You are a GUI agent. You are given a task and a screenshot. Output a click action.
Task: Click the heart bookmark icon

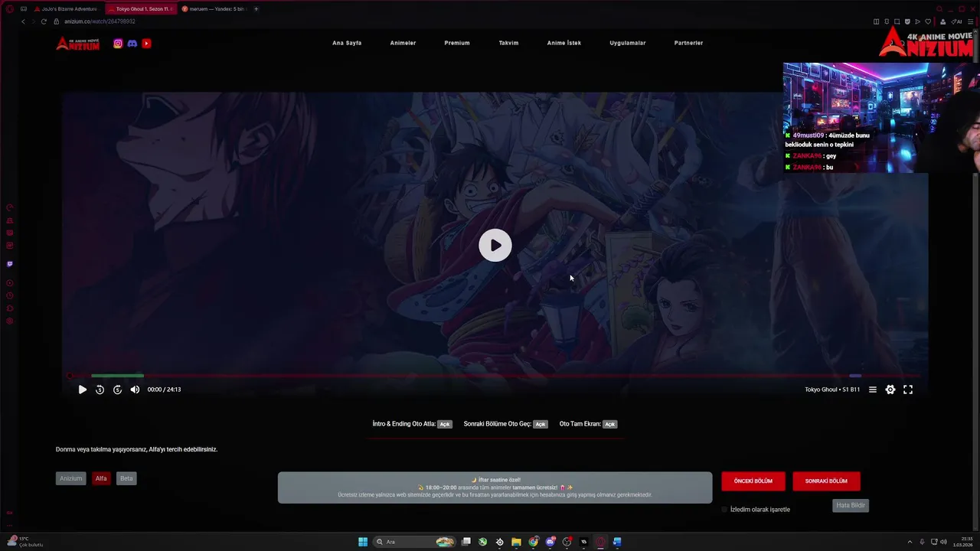[928, 21]
